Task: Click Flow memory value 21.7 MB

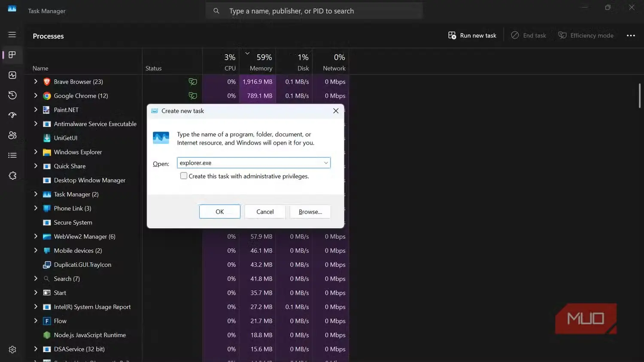Action: tap(261, 321)
